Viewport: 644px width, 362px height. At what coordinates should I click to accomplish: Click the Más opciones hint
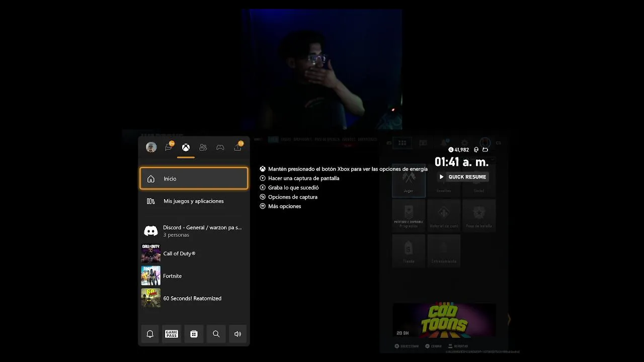pyautogui.click(x=280, y=206)
